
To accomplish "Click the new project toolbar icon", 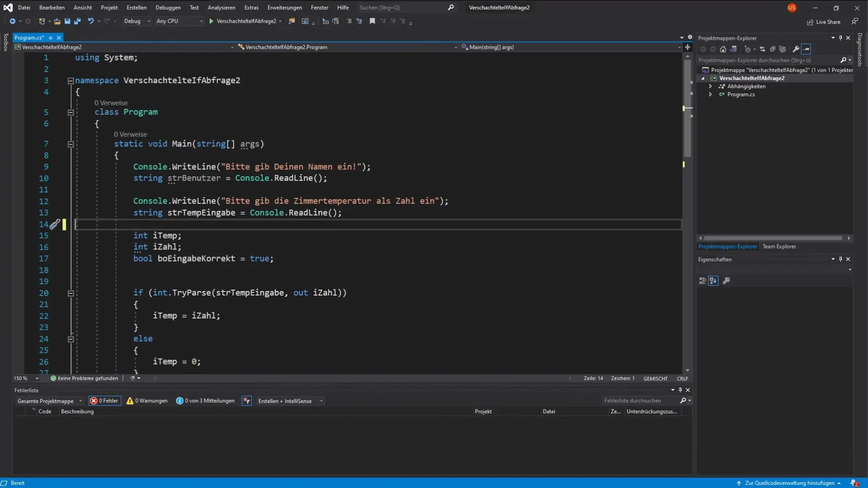I will click(42, 21).
